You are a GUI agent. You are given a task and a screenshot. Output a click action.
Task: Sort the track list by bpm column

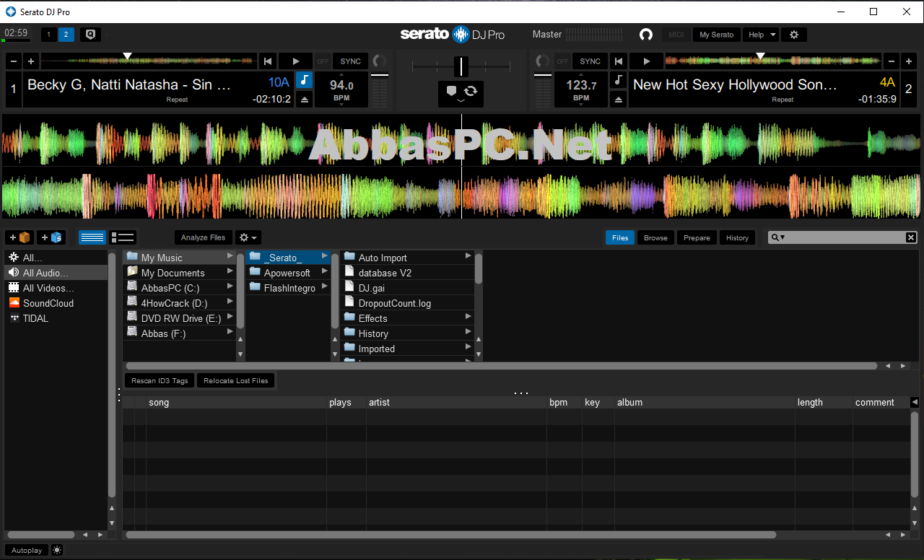[x=563, y=403]
